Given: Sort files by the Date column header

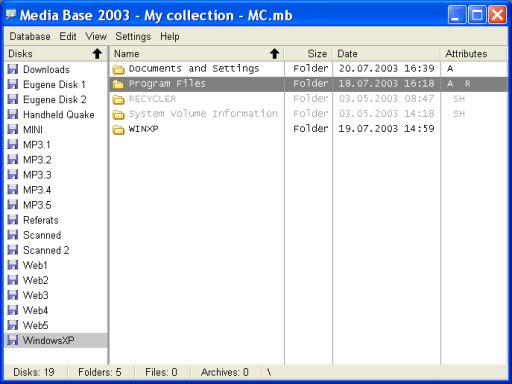Looking at the screenshot, I should (387, 53).
